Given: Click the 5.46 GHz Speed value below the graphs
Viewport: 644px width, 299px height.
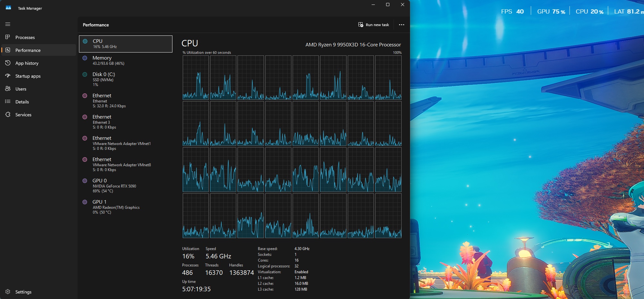Looking at the screenshot, I should [219, 256].
